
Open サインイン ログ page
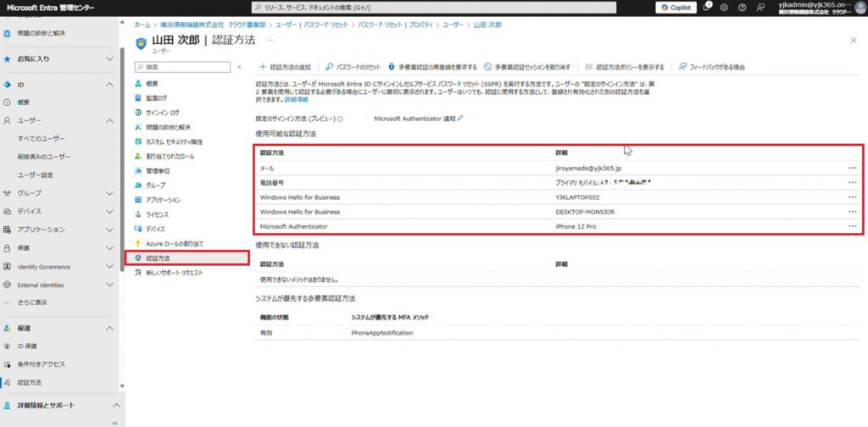pyautogui.click(x=163, y=113)
